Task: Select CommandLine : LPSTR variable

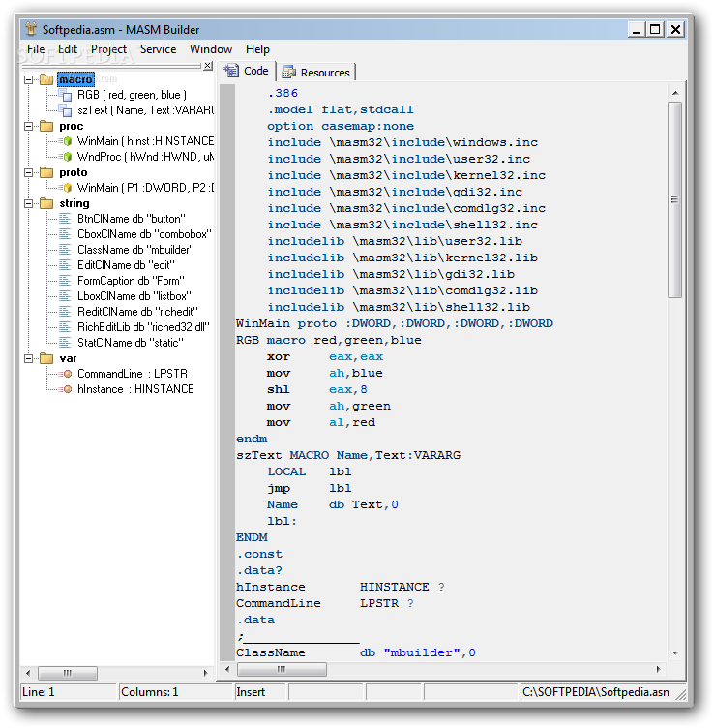Action: click(x=133, y=374)
